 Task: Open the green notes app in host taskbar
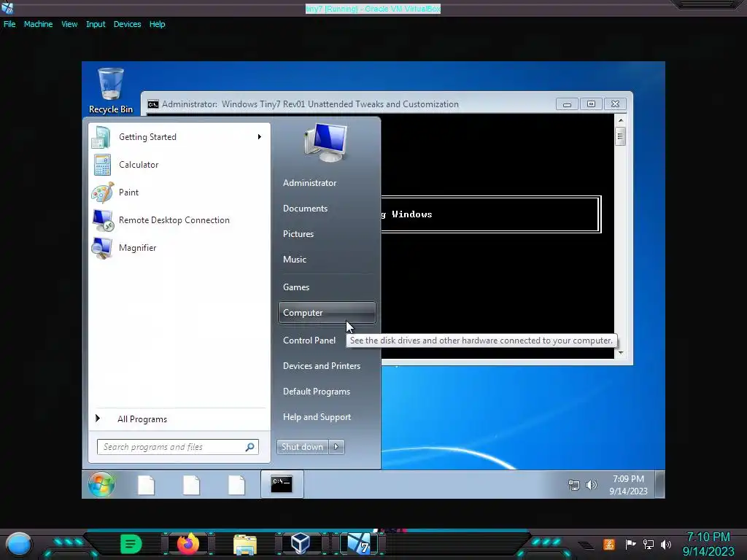coord(131,544)
